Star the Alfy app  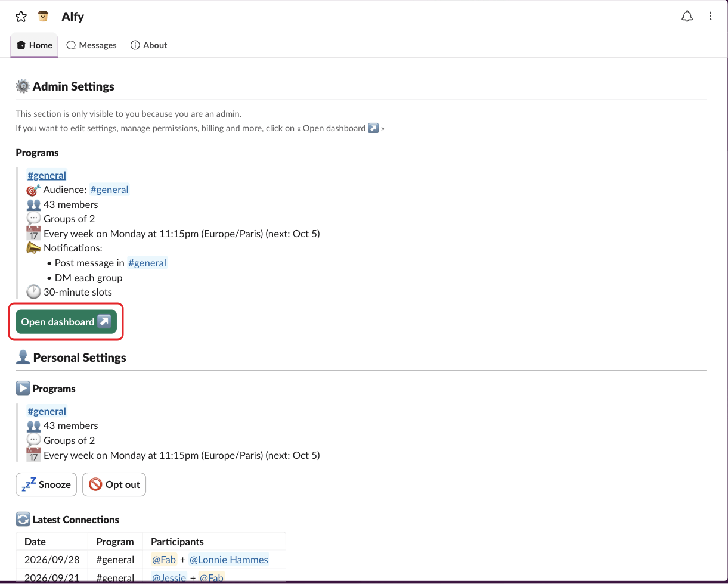[x=21, y=17]
